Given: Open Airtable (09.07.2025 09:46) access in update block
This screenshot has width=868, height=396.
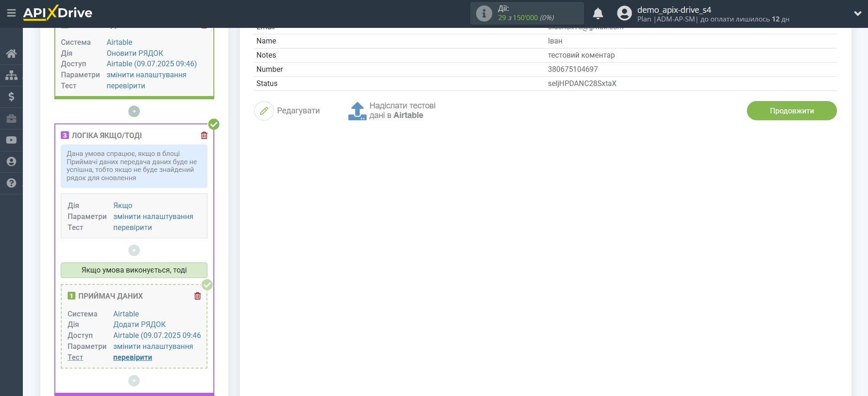Looking at the screenshot, I should 152,64.
